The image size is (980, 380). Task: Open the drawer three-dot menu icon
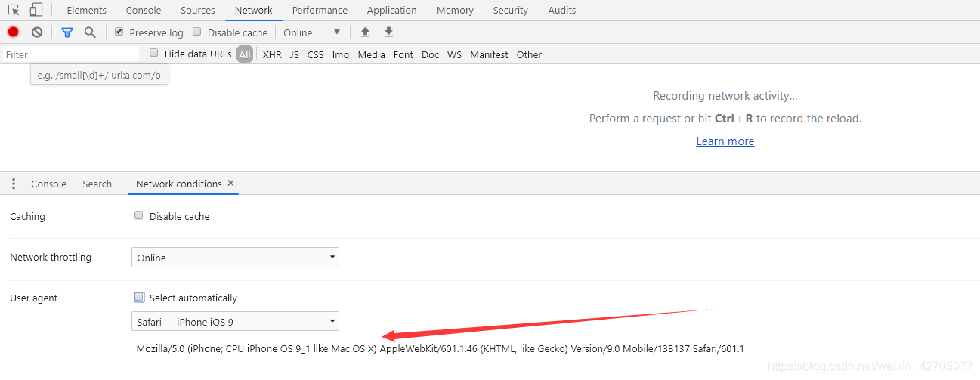pos(14,184)
